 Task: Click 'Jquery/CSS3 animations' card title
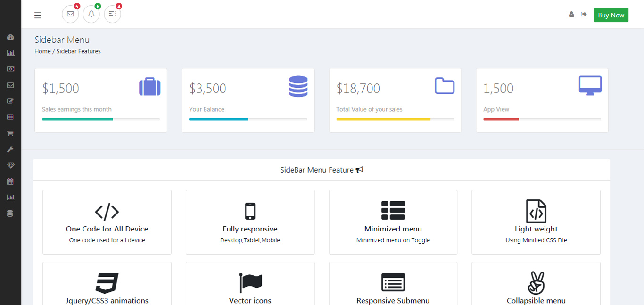tap(107, 301)
